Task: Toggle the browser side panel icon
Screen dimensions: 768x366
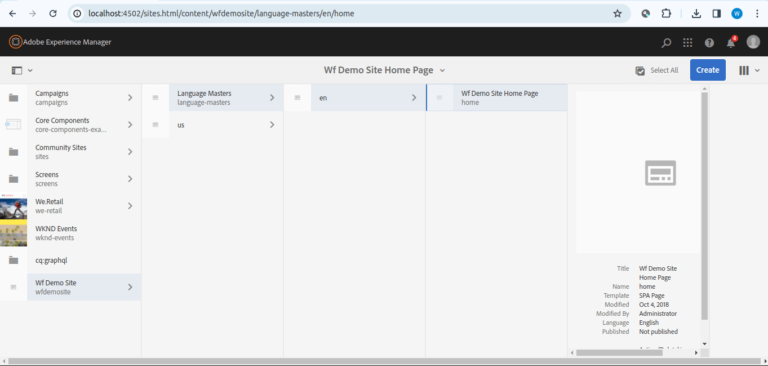Action: [717, 14]
